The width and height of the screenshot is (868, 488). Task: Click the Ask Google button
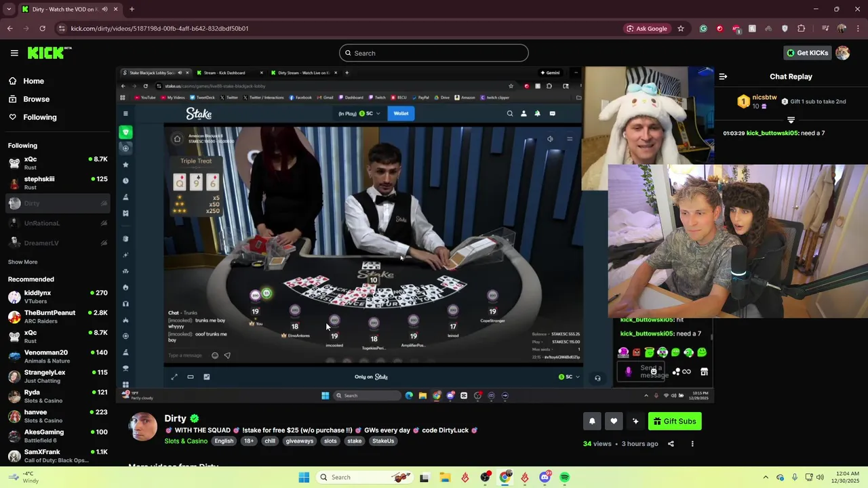[x=646, y=28]
